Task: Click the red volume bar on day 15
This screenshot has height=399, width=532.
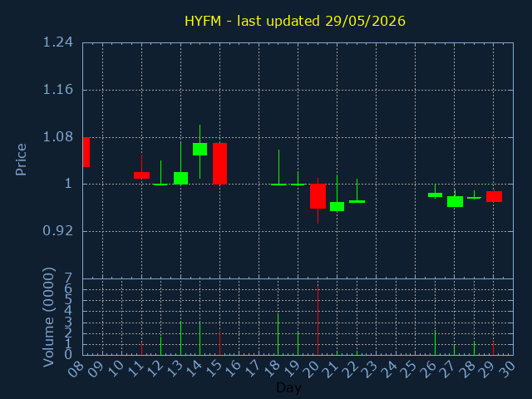Action: [219, 343]
